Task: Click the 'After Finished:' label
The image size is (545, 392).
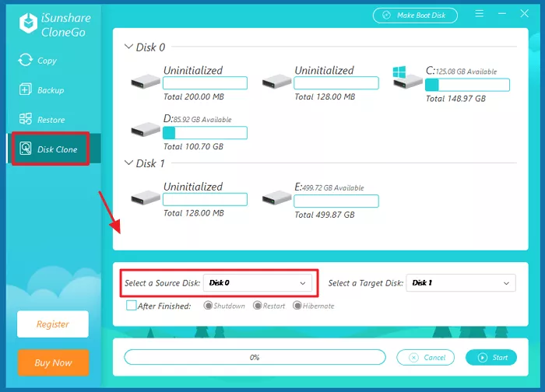Action: [x=164, y=306]
